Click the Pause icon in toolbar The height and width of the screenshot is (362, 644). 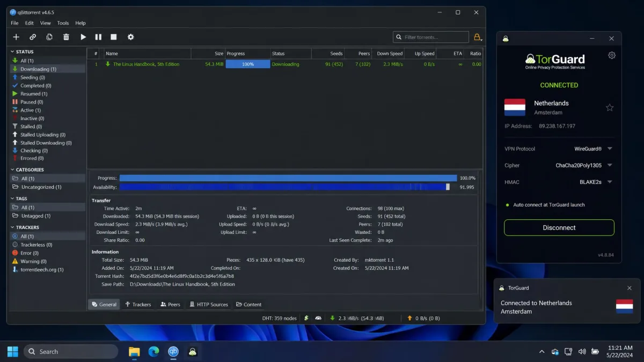coord(98,37)
